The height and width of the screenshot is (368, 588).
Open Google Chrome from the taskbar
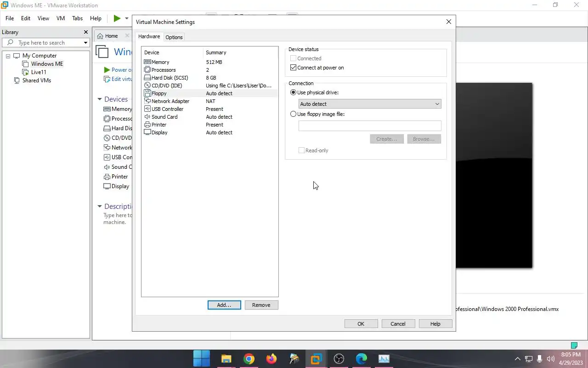pos(249,358)
